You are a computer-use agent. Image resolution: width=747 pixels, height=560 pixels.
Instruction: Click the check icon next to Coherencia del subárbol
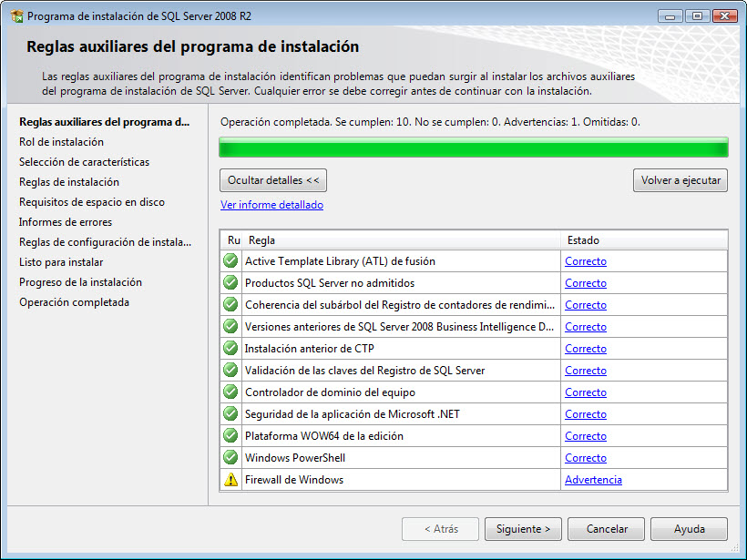(230, 305)
